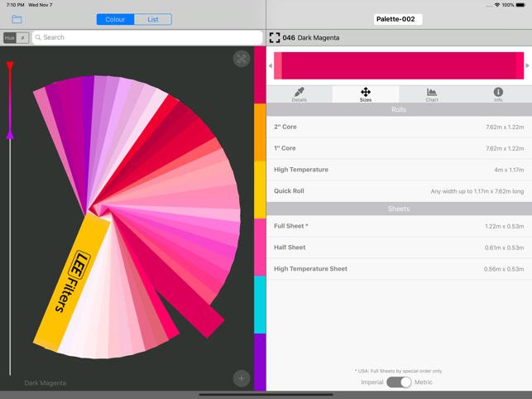Tap the expand fullscreen icon over swatch fan

241,59
